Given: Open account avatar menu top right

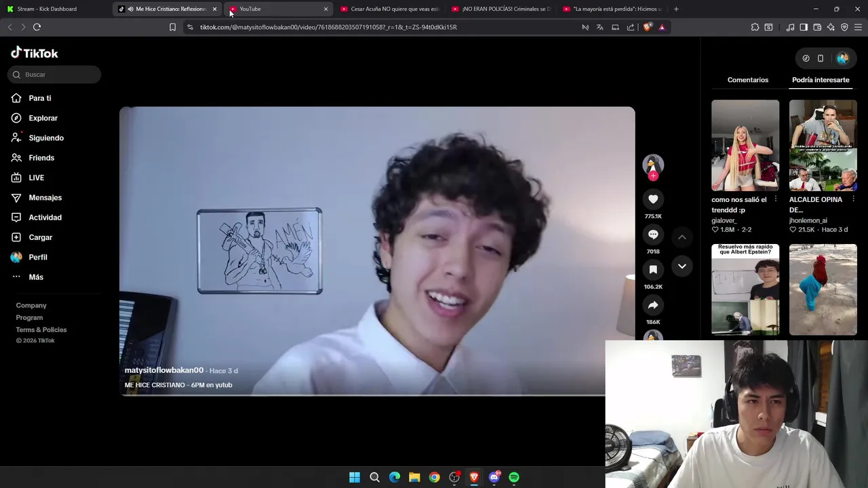Looking at the screenshot, I should coord(843,58).
